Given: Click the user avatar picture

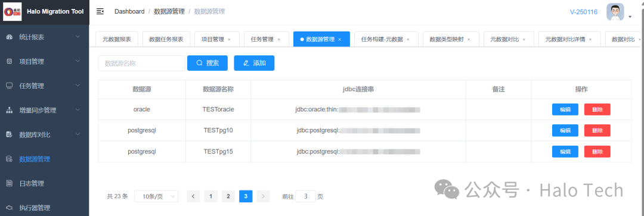Looking at the screenshot, I should 615,12.
